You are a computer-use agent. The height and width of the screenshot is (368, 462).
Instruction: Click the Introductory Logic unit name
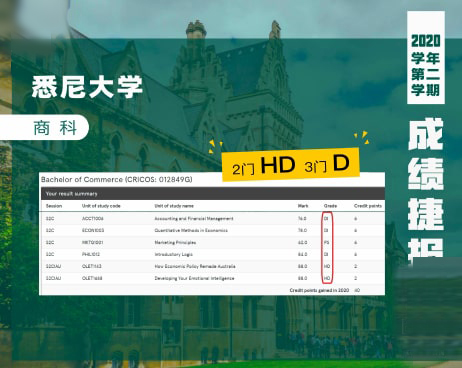coord(173,254)
